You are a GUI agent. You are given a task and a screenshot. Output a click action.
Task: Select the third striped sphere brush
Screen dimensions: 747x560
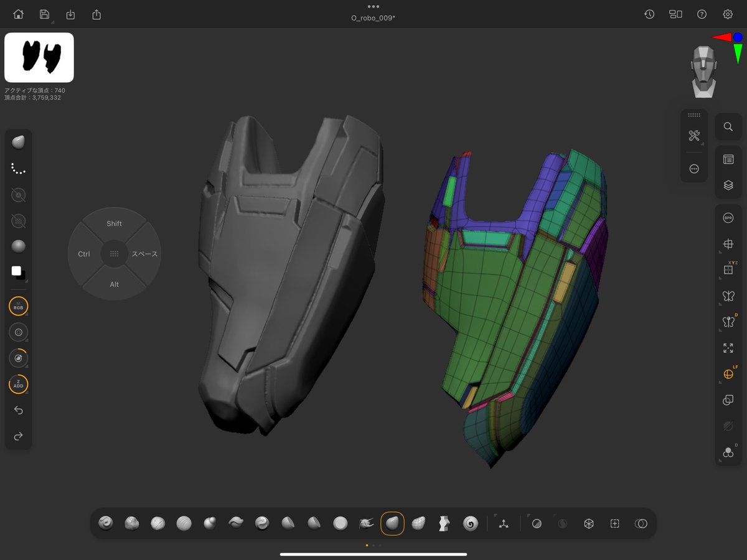click(157, 523)
